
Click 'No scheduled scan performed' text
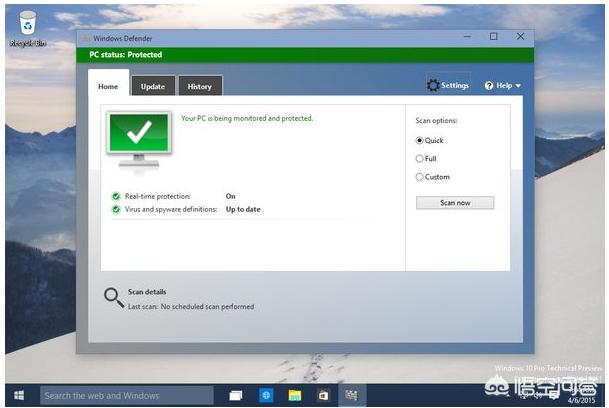[207, 307]
